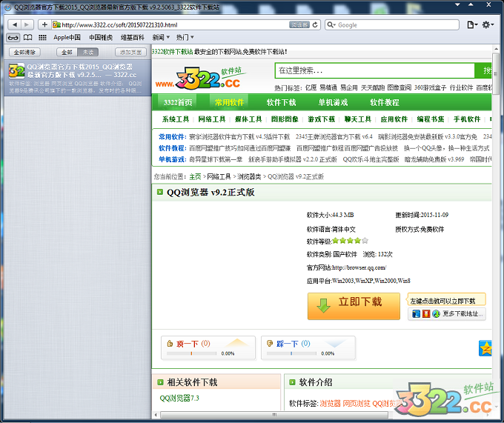Select the 未读 filter in the reading list

(88, 52)
